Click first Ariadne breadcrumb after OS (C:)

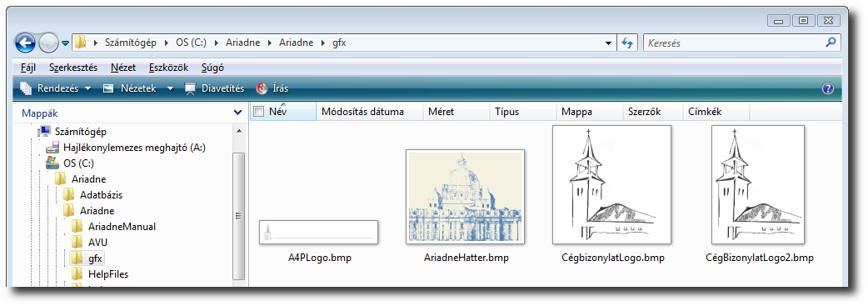pyautogui.click(x=242, y=43)
